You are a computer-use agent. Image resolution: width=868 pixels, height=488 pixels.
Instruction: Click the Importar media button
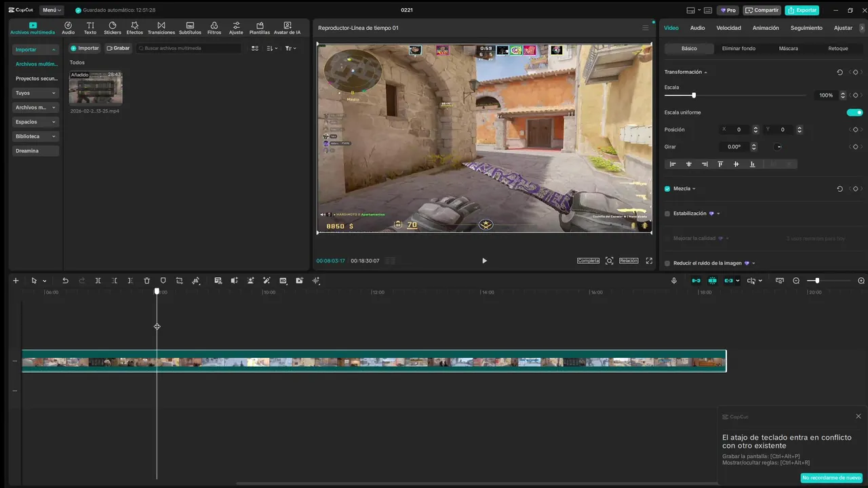[x=85, y=48]
